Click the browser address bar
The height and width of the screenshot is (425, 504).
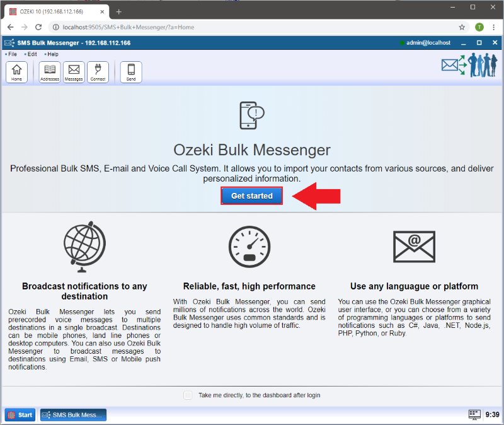coord(252,27)
